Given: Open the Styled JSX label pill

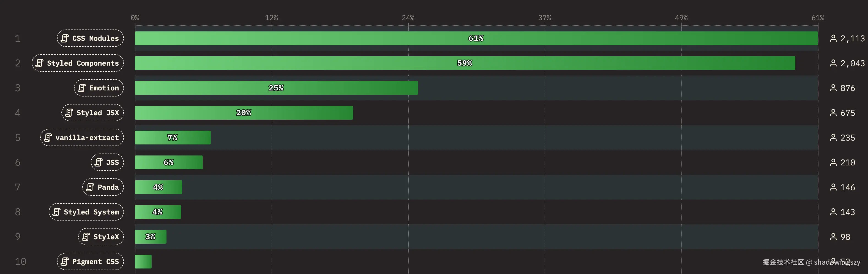Looking at the screenshot, I should [x=93, y=113].
